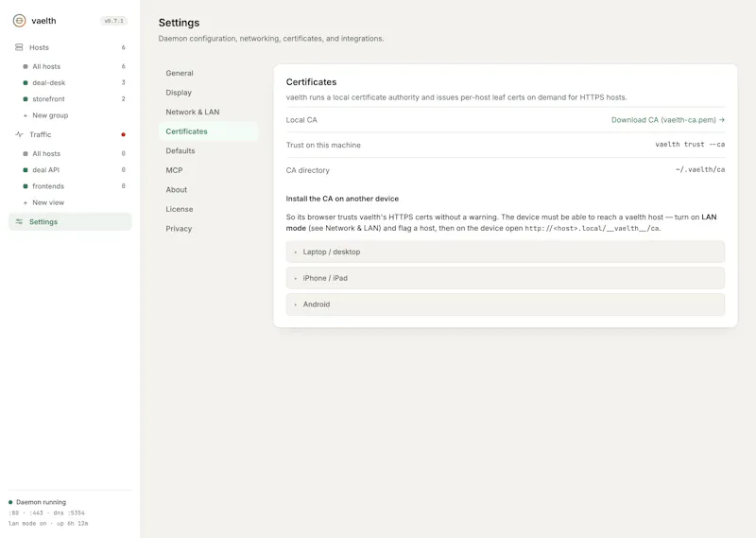Open the Traffic section in sidebar

(70, 134)
